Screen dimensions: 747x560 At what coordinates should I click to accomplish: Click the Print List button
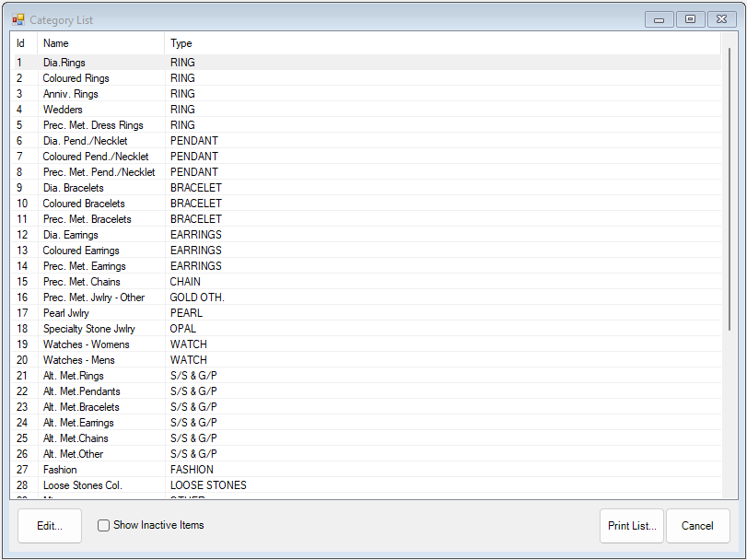point(631,525)
